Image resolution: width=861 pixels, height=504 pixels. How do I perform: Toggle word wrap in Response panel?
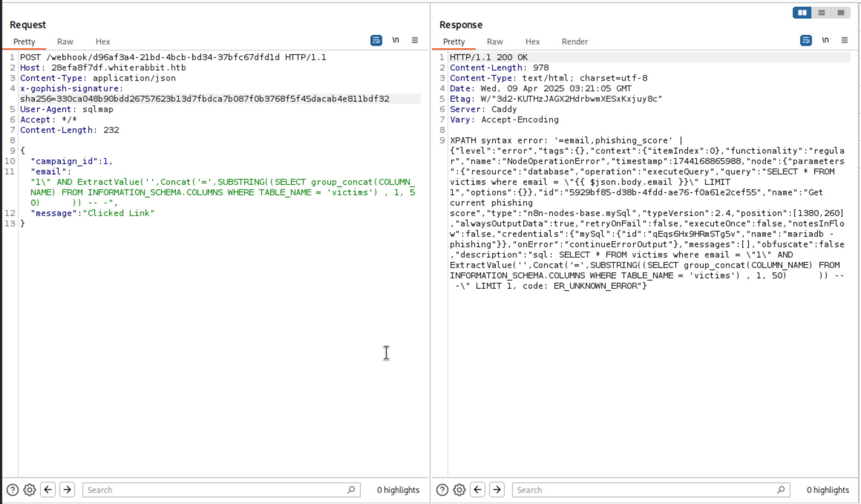pyautogui.click(x=806, y=40)
